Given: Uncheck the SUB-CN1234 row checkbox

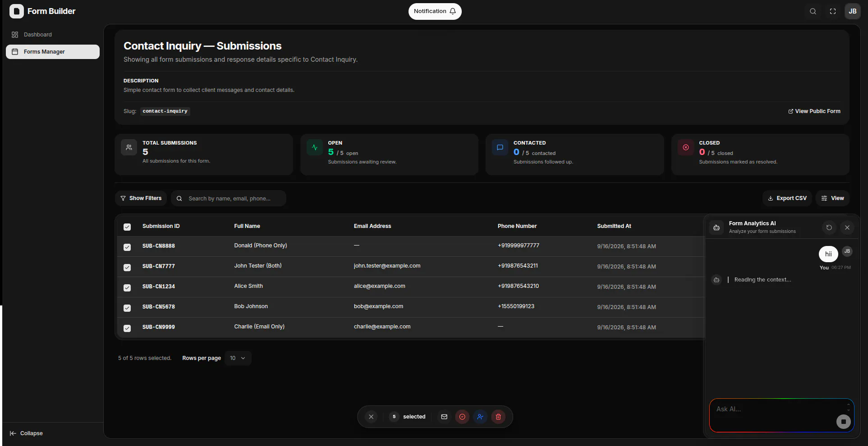Looking at the screenshot, I should (x=127, y=288).
